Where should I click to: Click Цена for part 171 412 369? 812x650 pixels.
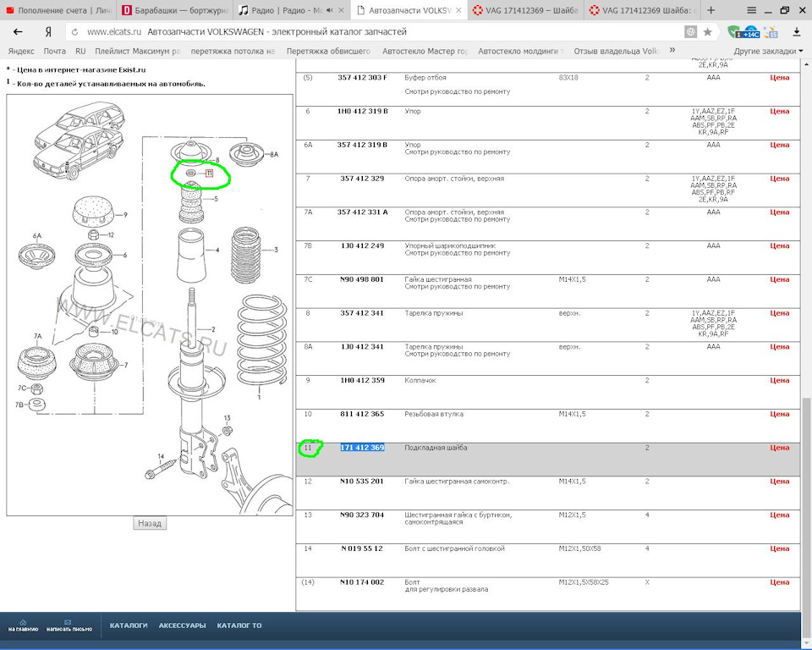(x=779, y=449)
